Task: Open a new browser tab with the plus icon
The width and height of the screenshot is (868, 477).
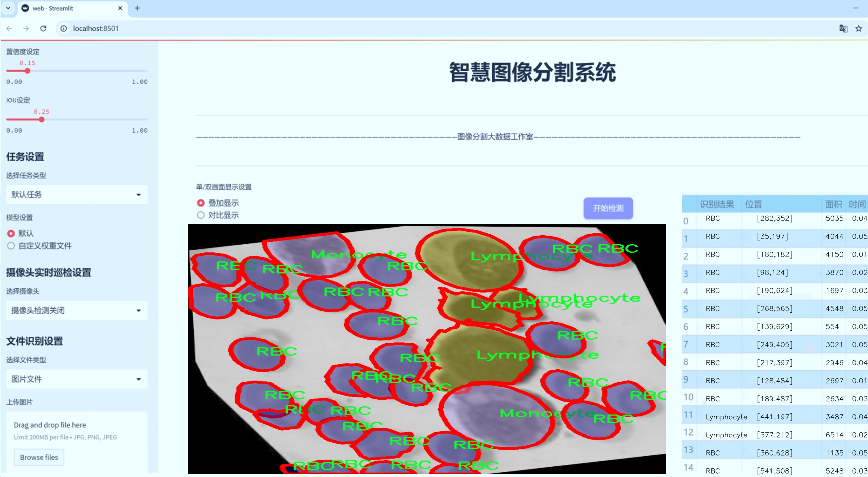Action: click(x=137, y=8)
